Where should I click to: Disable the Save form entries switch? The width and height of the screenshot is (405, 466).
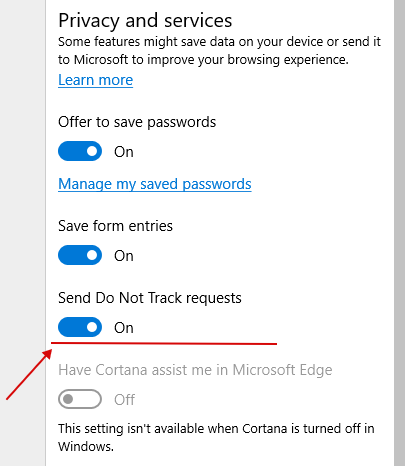[x=80, y=255]
